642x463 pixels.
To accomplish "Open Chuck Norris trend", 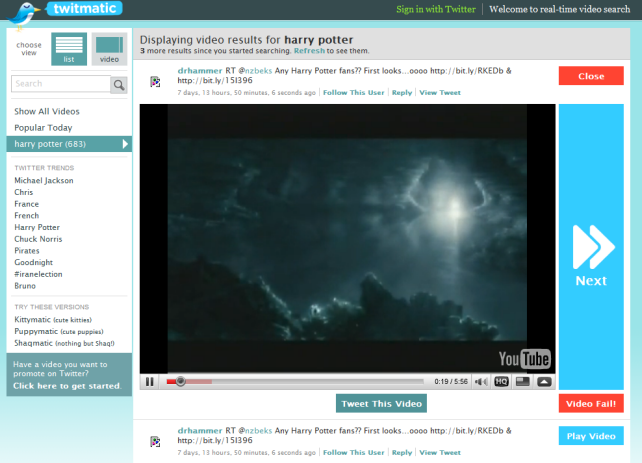I will pyautogui.click(x=38, y=239).
